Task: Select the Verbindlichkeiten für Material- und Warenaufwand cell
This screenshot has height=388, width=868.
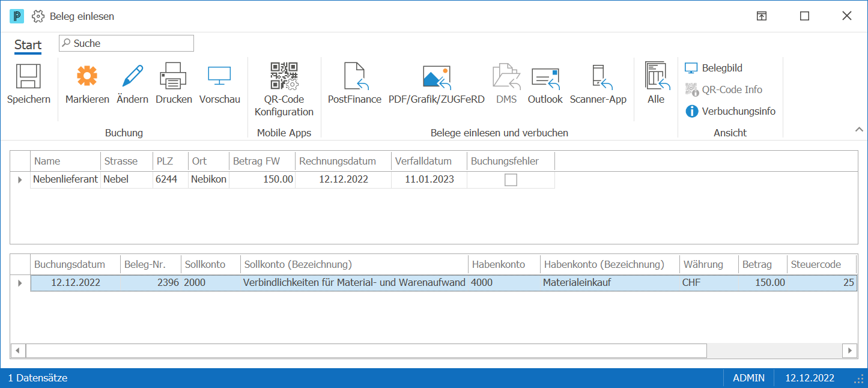Action: tap(354, 283)
